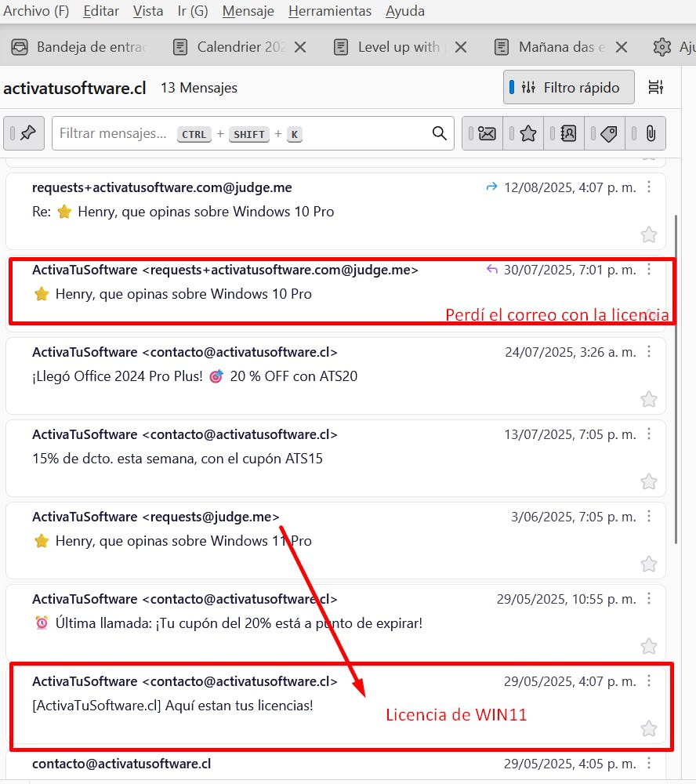Open the Herramientas menu
The image size is (696, 784).
click(x=330, y=11)
